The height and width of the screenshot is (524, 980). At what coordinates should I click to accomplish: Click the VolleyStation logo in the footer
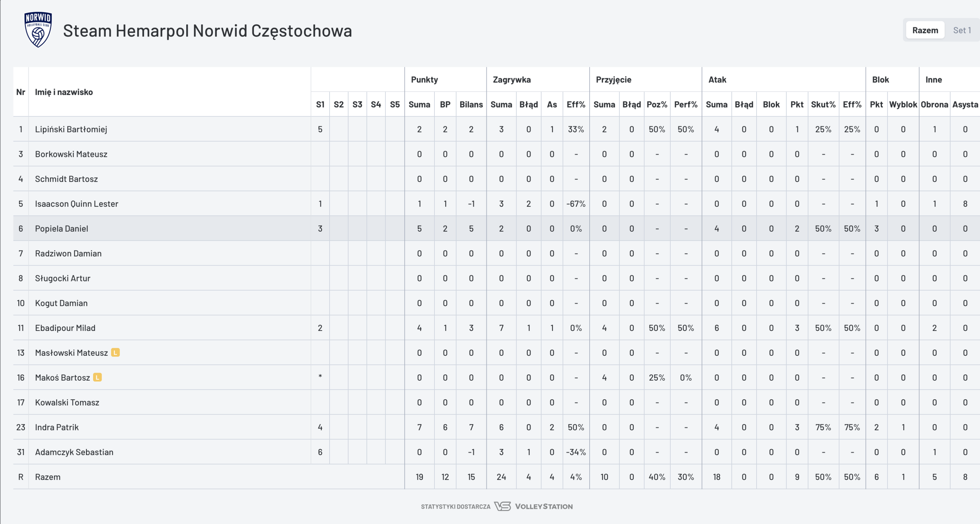pos(533,506)
